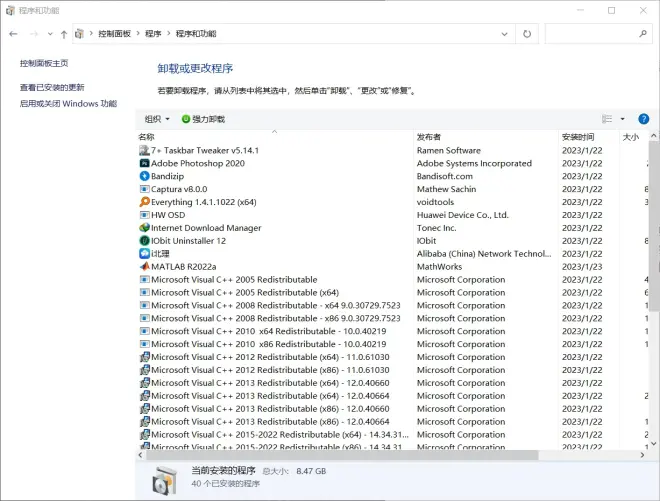Open turn Windows features on or off
This screenshot has height=501, width=660.
coord(68,104)
